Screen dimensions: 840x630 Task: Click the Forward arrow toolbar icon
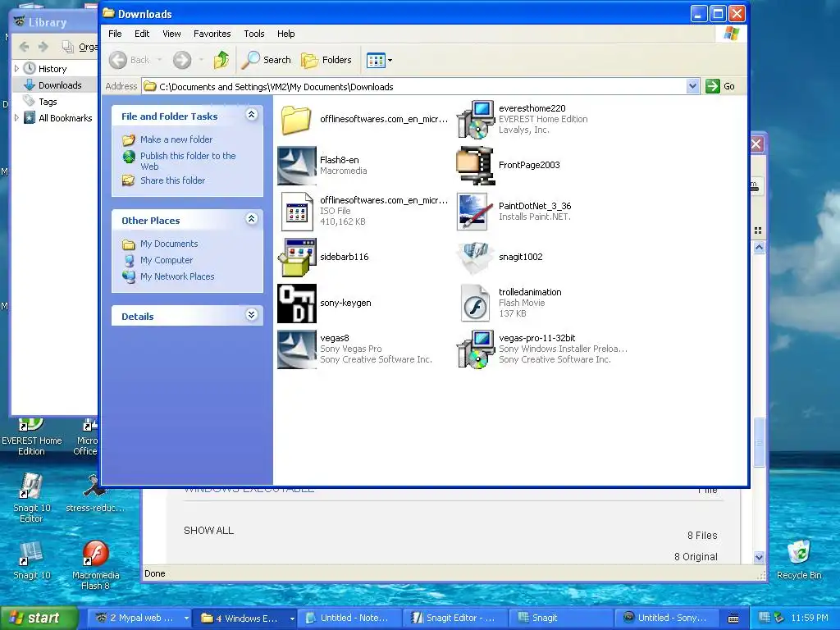pyautogui.click(x=182, y=60)
